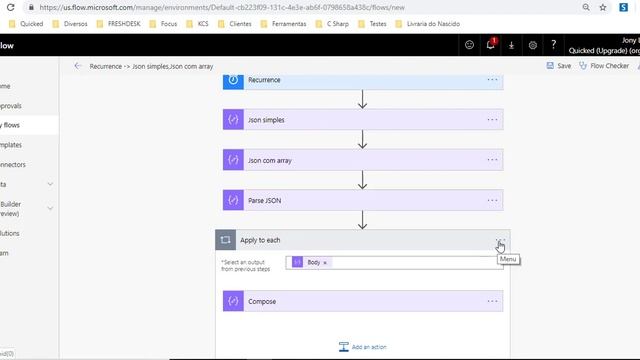Open the help question mark icon
The height and width of the screenshot is (360, 640).
[553, 45]
